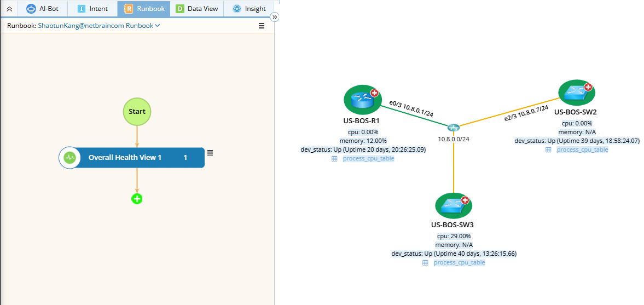Click the 'cpu: 29.00%' value
Screen dimensions: 644x305
click(454, 236)
